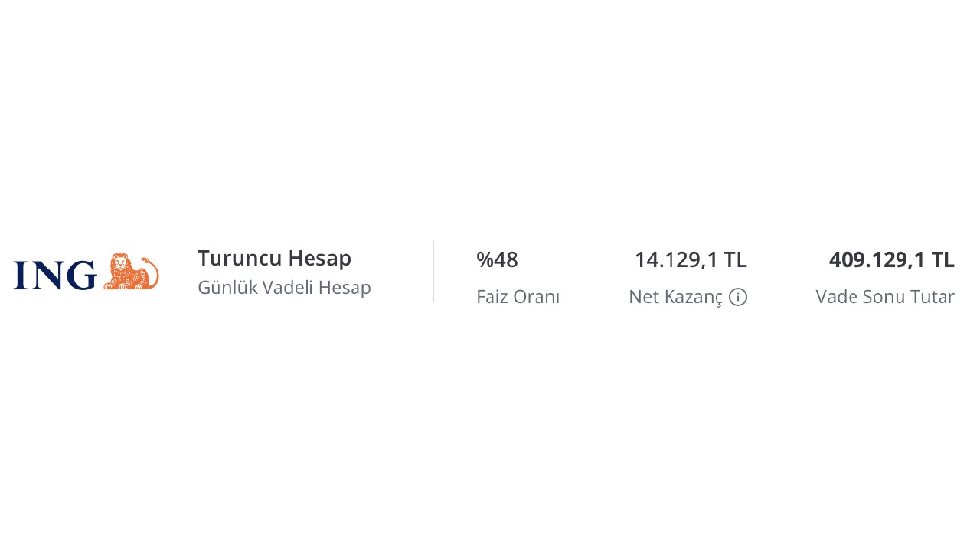
Task: Select the 409.129,1 TL maturity amount
Action: coord(892,260)
